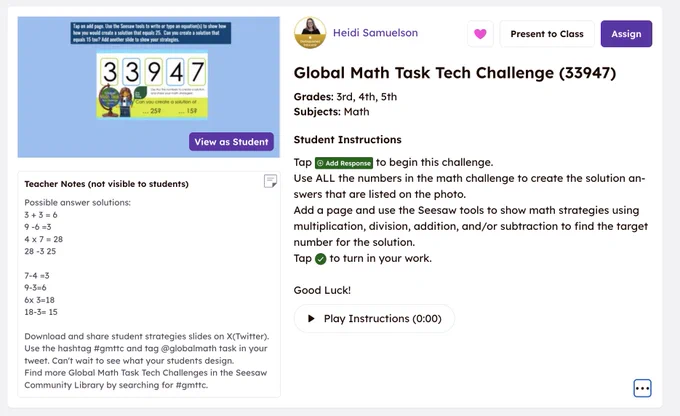Click the Grades: 3rd, 4th, 5th line
Screen dimensions: 680x416
tap(345, 97)
